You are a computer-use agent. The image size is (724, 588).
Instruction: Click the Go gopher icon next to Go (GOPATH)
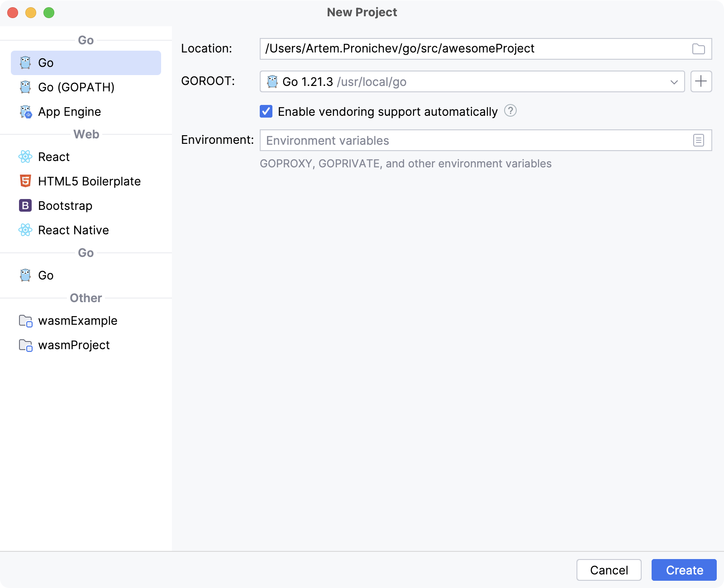[26, 87]
